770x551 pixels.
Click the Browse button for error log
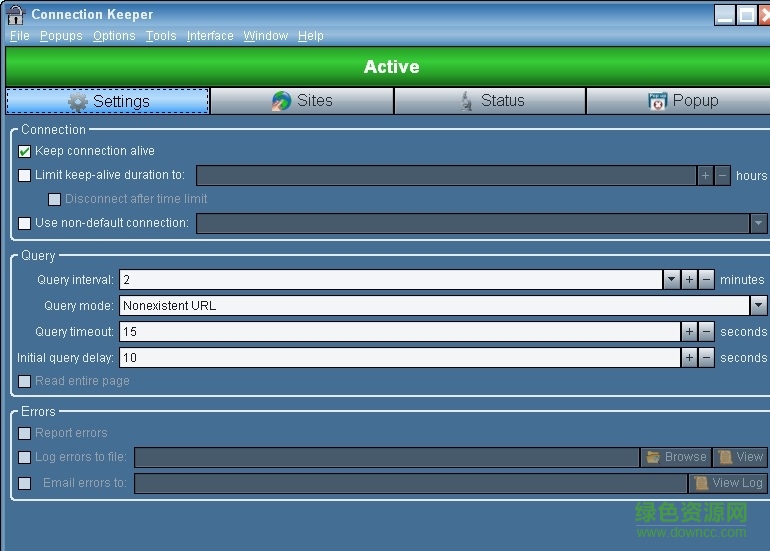point(676,457)
